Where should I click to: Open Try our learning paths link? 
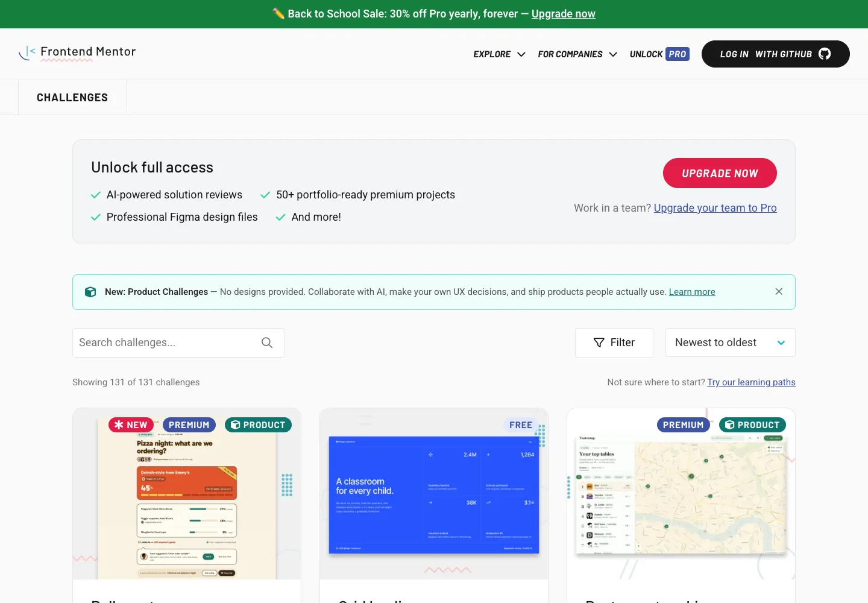click(x=751, y=382)
